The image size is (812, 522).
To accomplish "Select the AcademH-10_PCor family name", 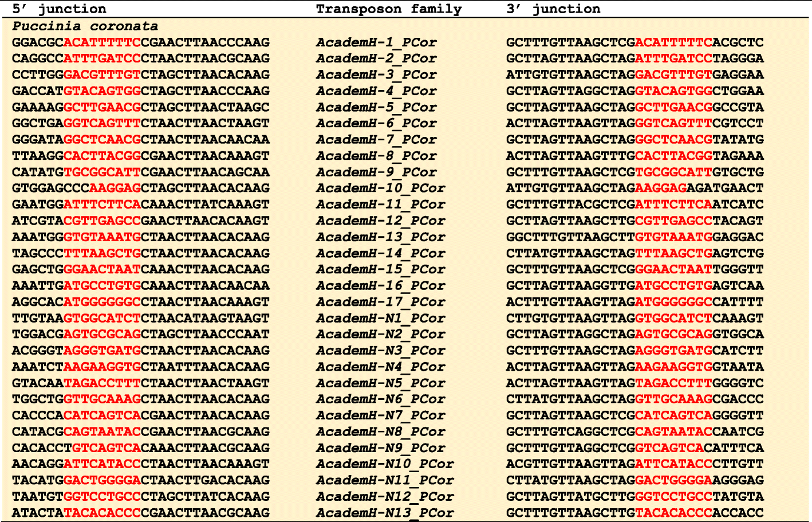I will 381,188.
